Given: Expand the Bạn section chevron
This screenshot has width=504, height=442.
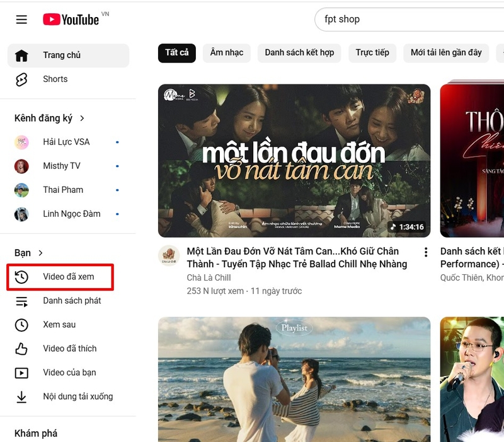Looking at the screenshot, I should pyautogui.click(x=40, y=253).
